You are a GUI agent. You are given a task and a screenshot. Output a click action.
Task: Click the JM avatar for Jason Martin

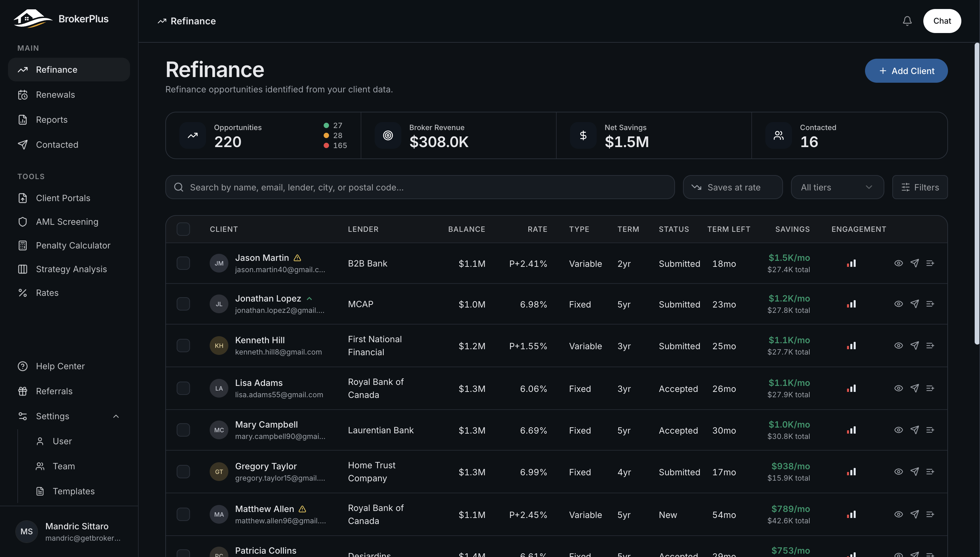(219, 263)
